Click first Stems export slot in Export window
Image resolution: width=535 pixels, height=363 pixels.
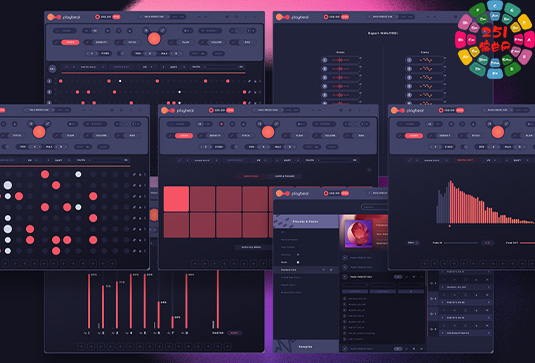click(425, 60)
